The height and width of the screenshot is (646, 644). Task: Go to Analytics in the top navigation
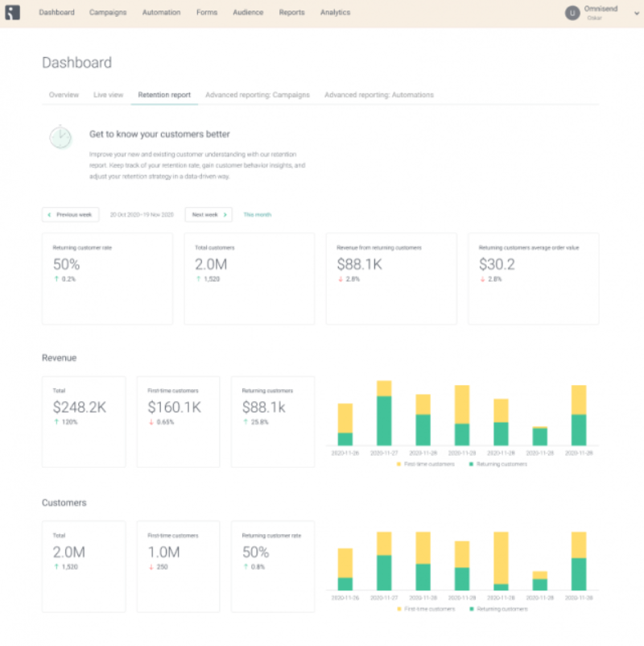click(335, 12)
